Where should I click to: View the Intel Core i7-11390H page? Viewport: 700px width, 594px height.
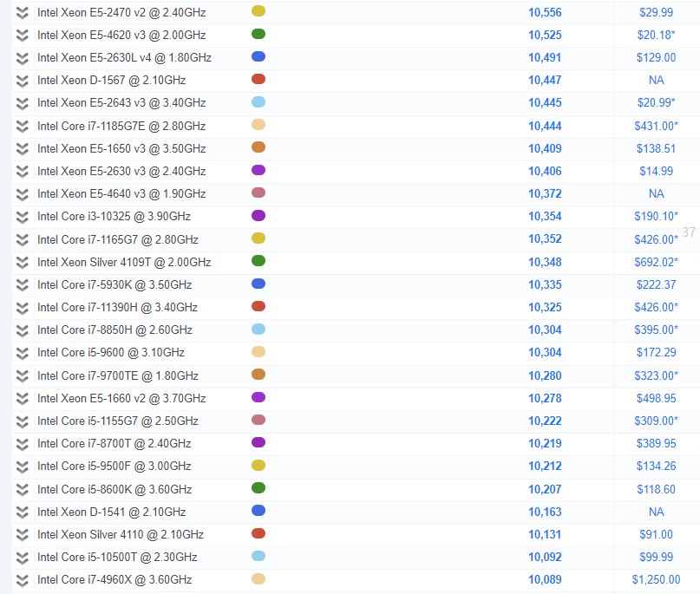point(117,308)
